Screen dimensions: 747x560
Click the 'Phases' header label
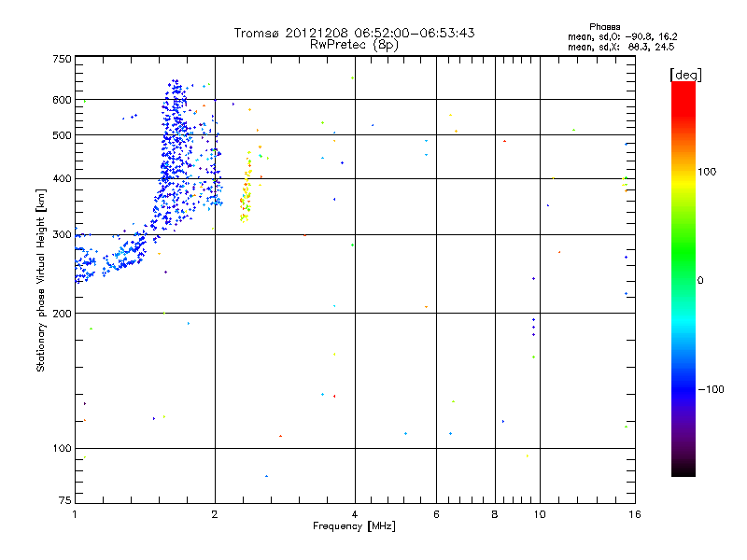(604, 27)
